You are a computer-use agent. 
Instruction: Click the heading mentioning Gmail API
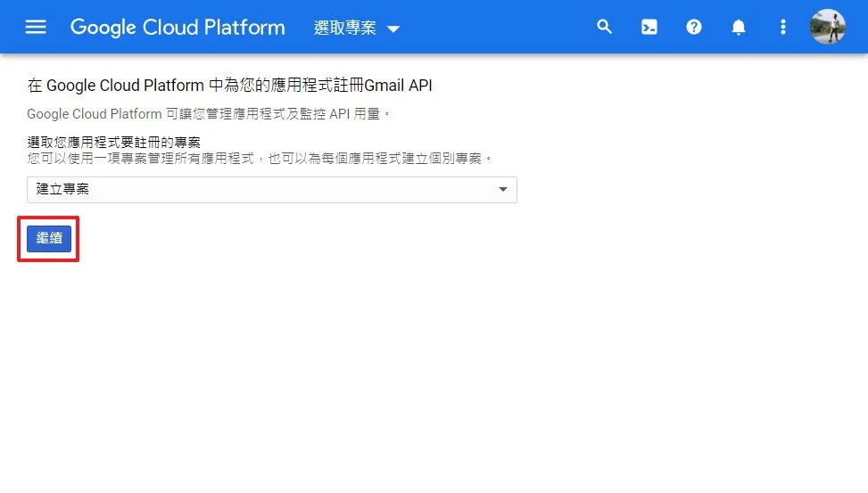click(x=230, y=86)
